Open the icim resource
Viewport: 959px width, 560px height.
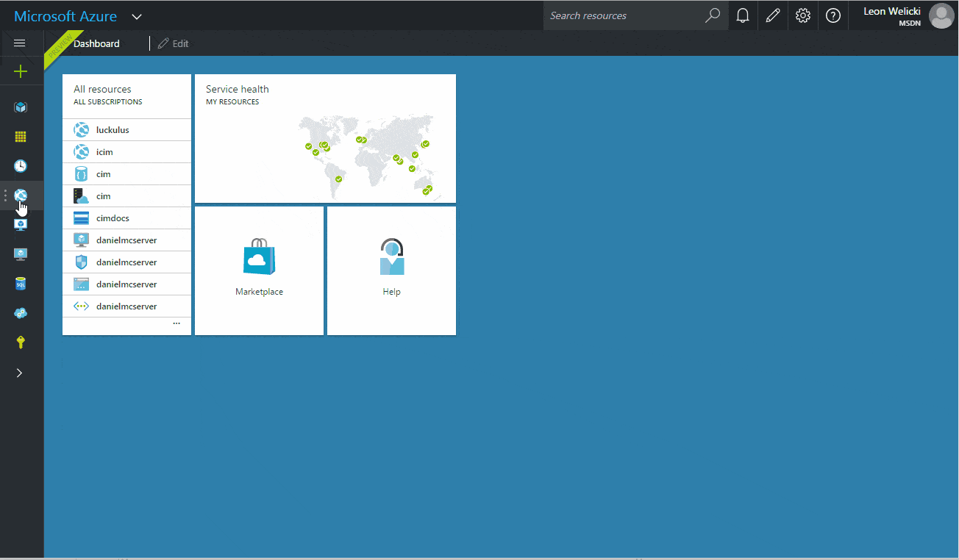(x=126, y=152)
